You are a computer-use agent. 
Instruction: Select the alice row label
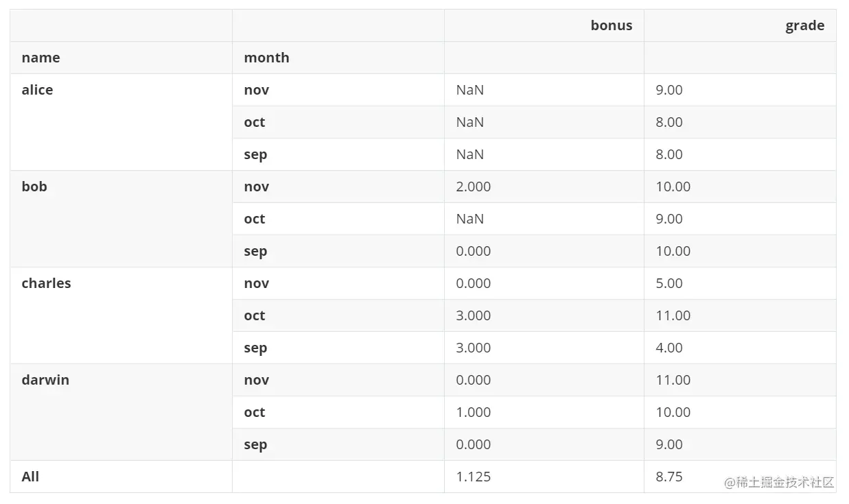[37, 91]
